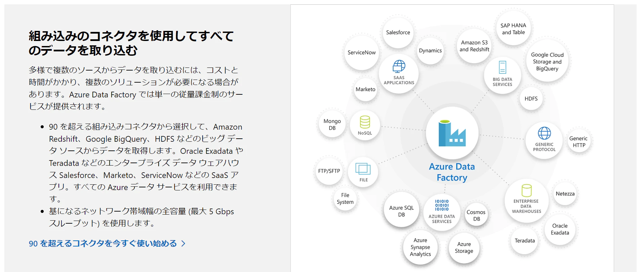Click the chevron arrow after the connectors link
Image resolution: width=644 pixels, height=272 pixels.
183,243
